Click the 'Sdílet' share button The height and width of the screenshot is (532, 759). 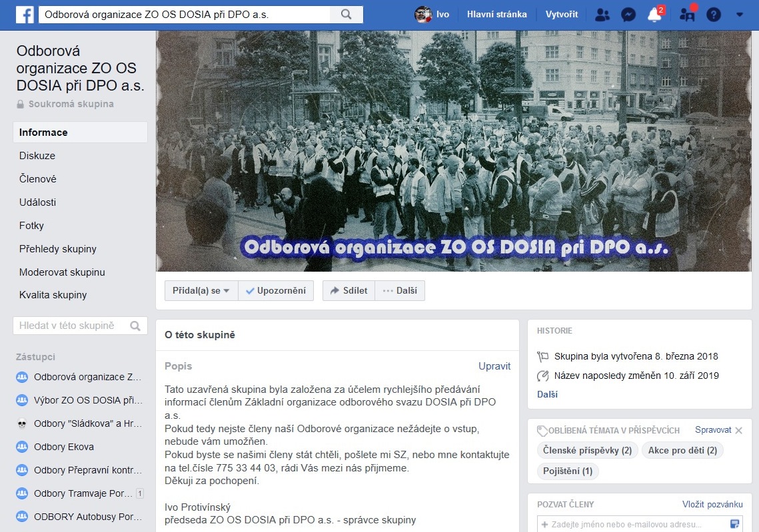349,291
